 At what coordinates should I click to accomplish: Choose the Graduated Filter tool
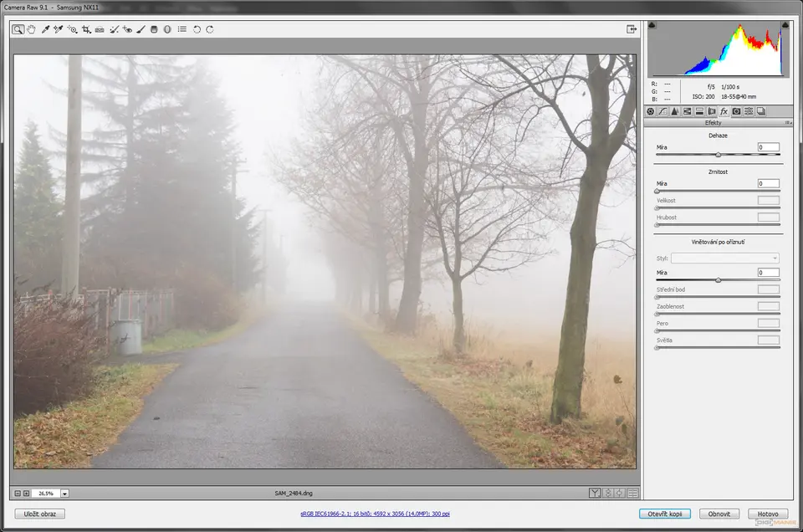point(154,29)
